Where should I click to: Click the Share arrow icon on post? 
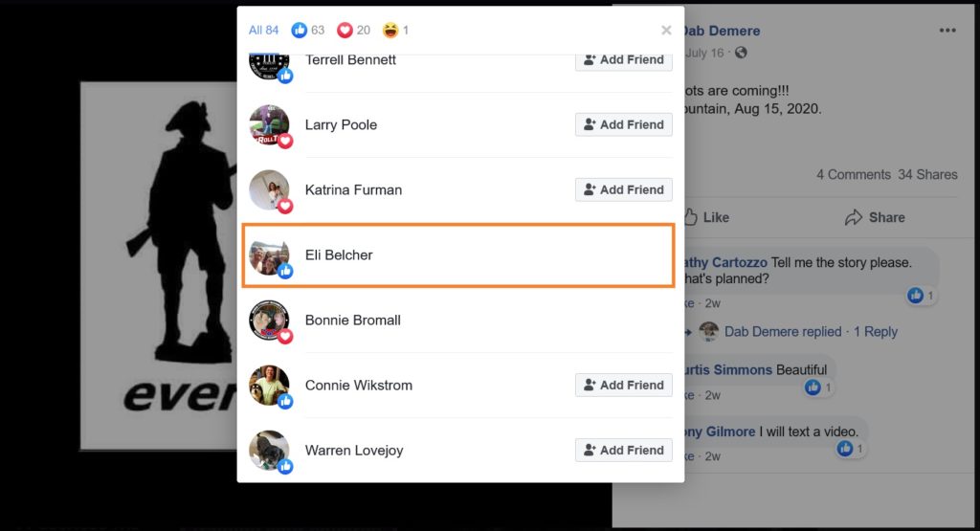(853, 217)
